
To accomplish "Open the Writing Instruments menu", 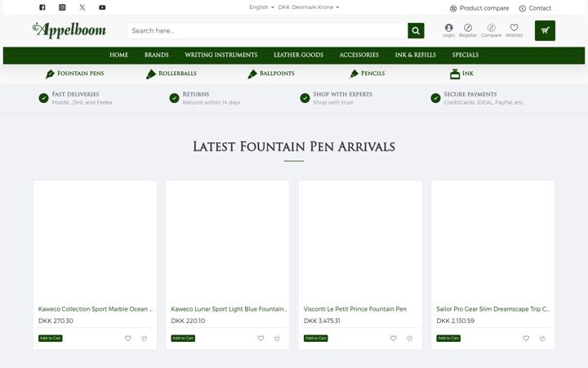I will point(220,55).
